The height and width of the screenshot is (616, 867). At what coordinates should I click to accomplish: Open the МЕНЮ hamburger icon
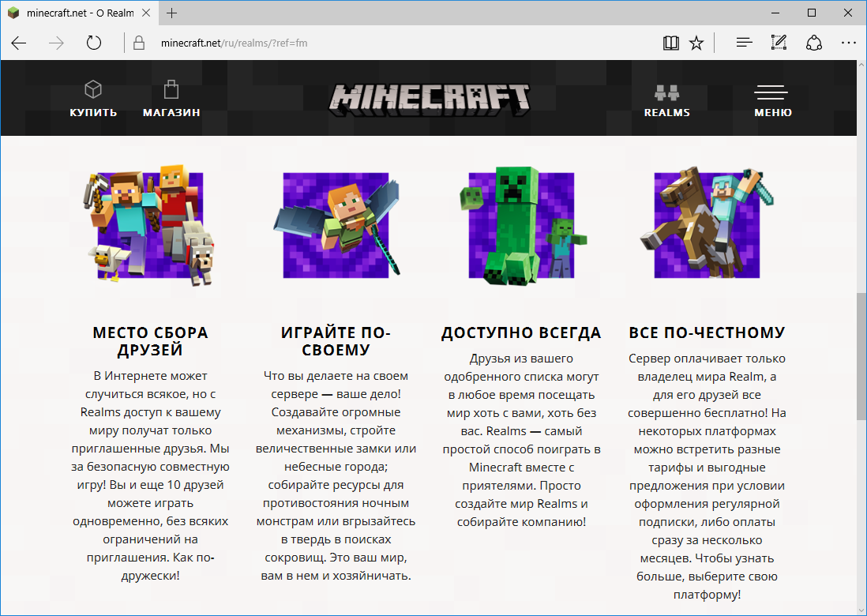(x=771, y=92)
